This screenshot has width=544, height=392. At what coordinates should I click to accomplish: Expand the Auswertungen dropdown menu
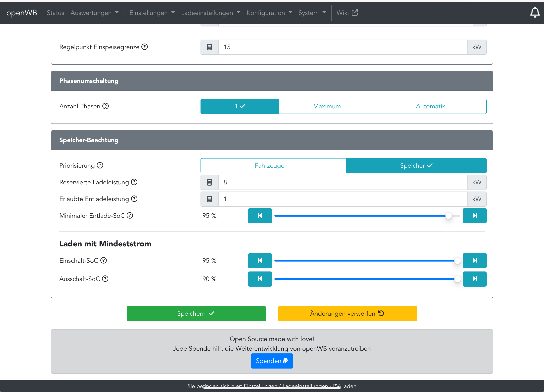[x=95, y=13]
